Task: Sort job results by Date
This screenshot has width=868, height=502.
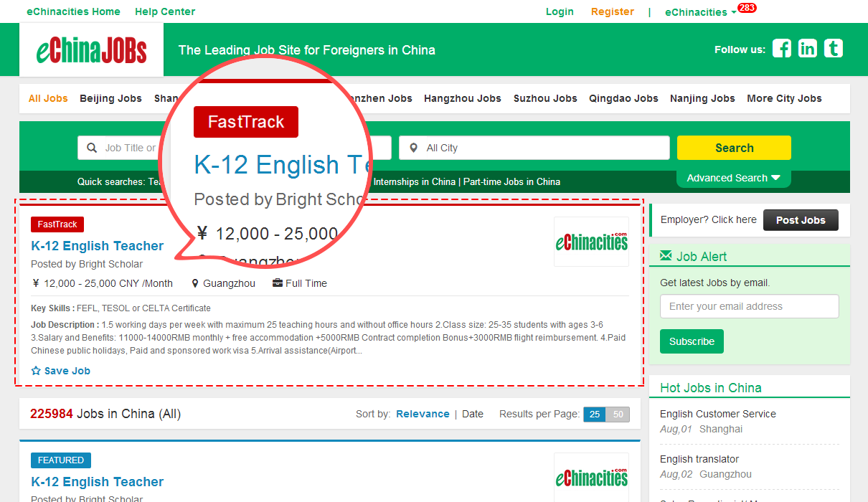Action: 472,414
